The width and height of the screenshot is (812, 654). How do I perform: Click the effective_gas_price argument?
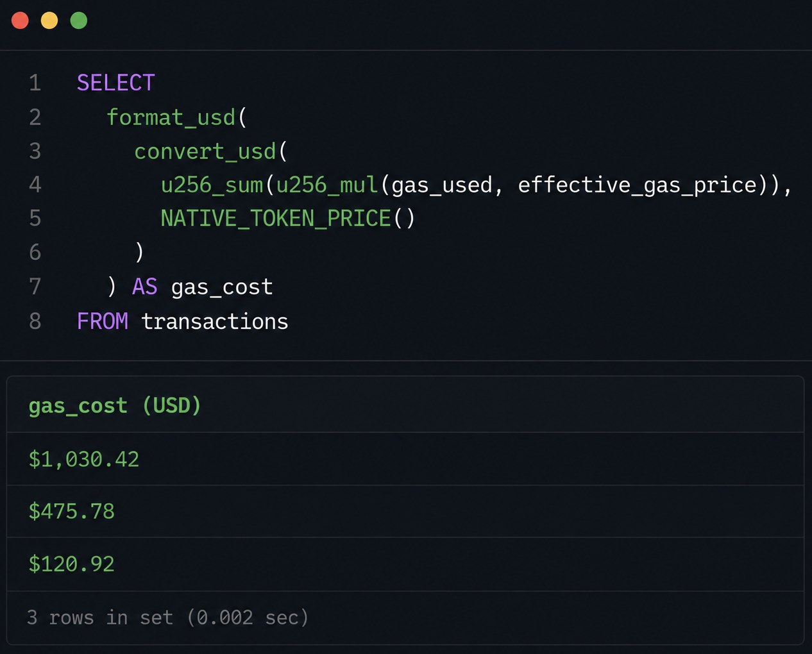click(x=638, y=185)
